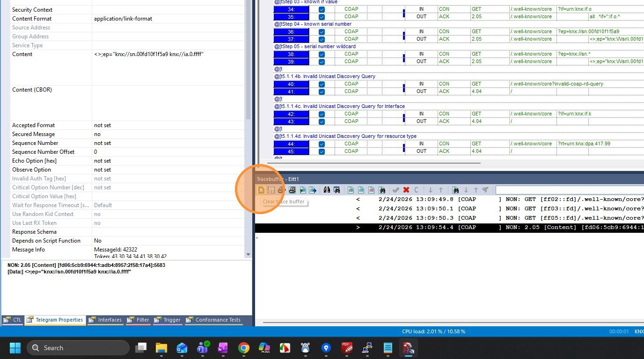The height and width of the screenshot is (359, 644).
Task: Select the trace row for ff05::fd GET
Action: 449,218
